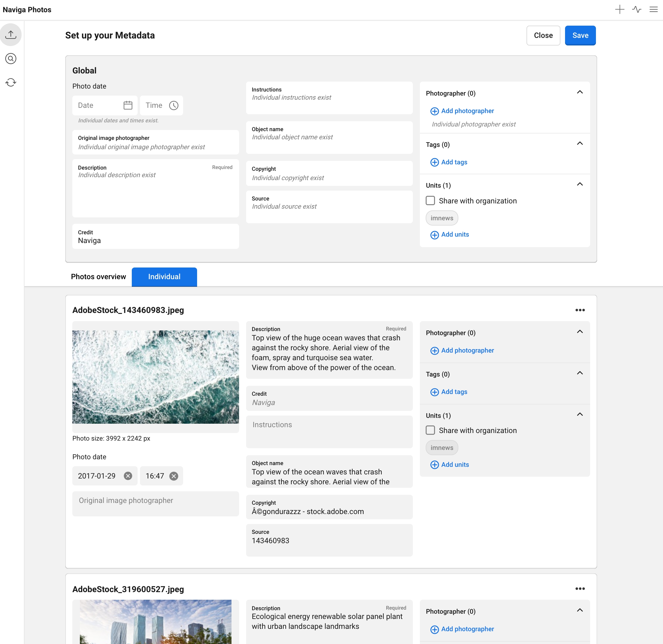
Task: Click the ocean waves photo thumbnail
Action: 155,377
